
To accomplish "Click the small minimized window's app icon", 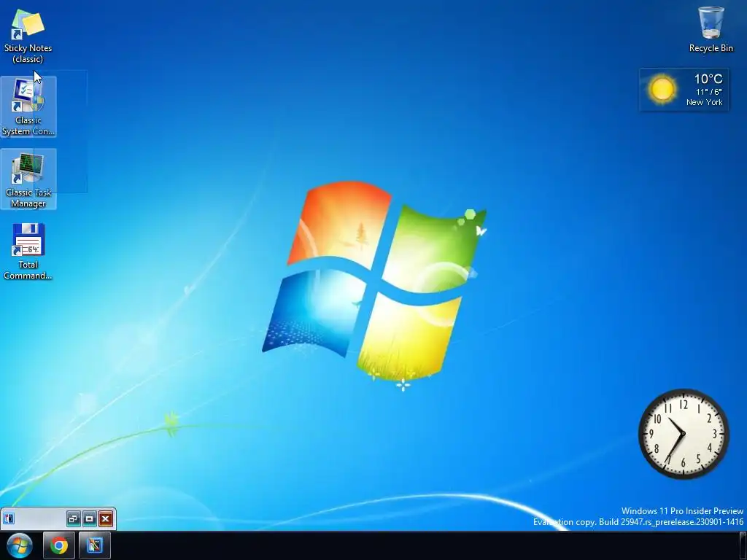I will [9, 518].
